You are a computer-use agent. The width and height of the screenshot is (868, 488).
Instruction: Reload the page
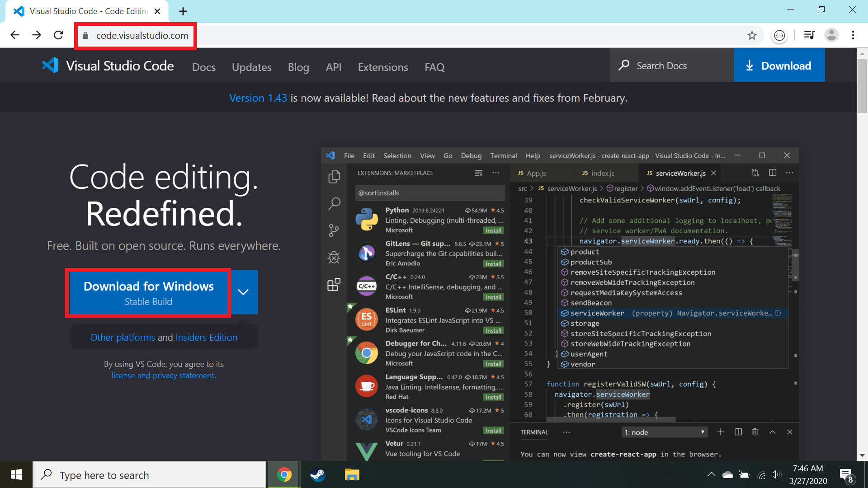(58, 35)
